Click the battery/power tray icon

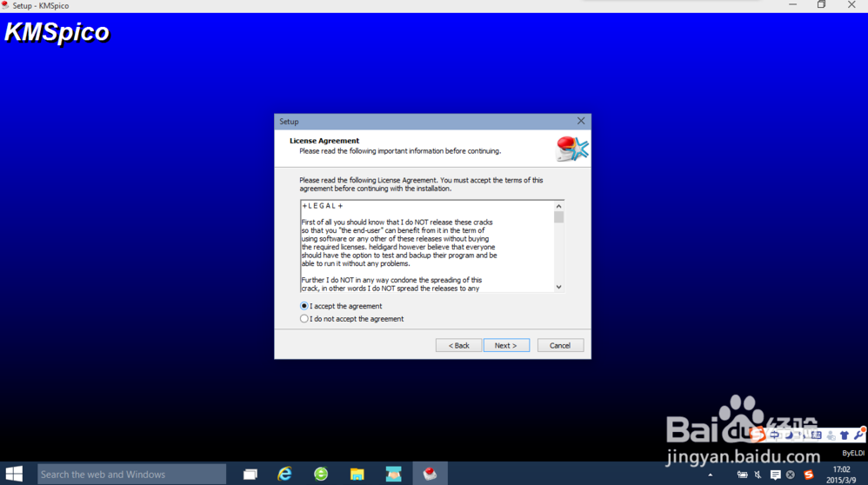[743, 475]
